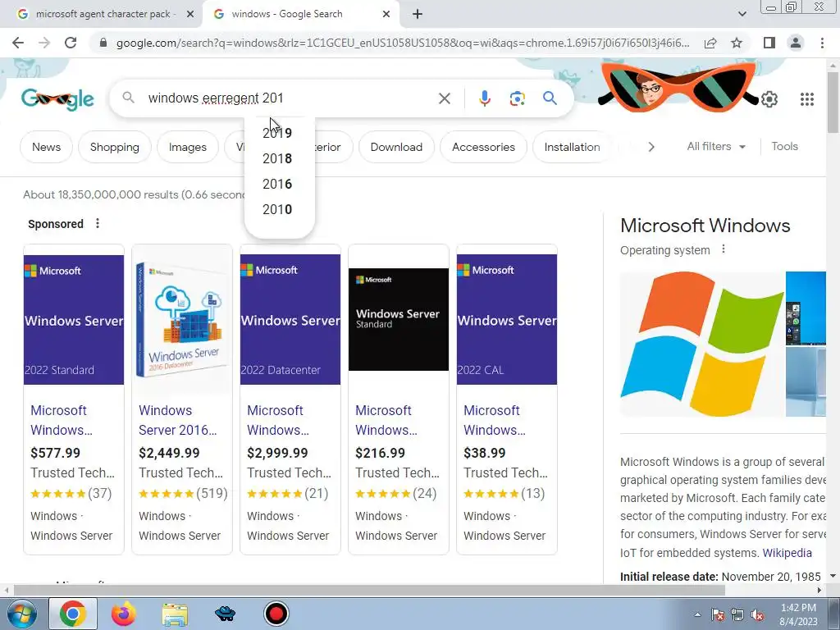Screen dimensions: 840x630
Task: Share this page using the address bar icon
Action: [710, 43]
